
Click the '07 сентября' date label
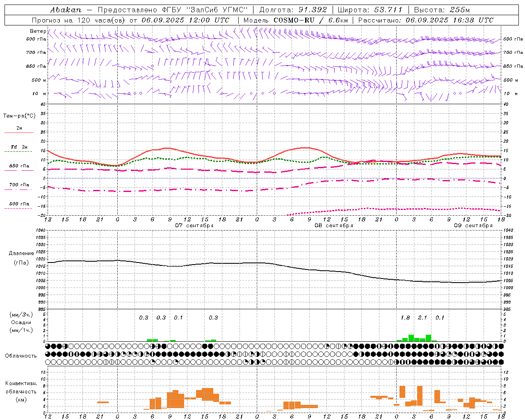coord(194,226)
